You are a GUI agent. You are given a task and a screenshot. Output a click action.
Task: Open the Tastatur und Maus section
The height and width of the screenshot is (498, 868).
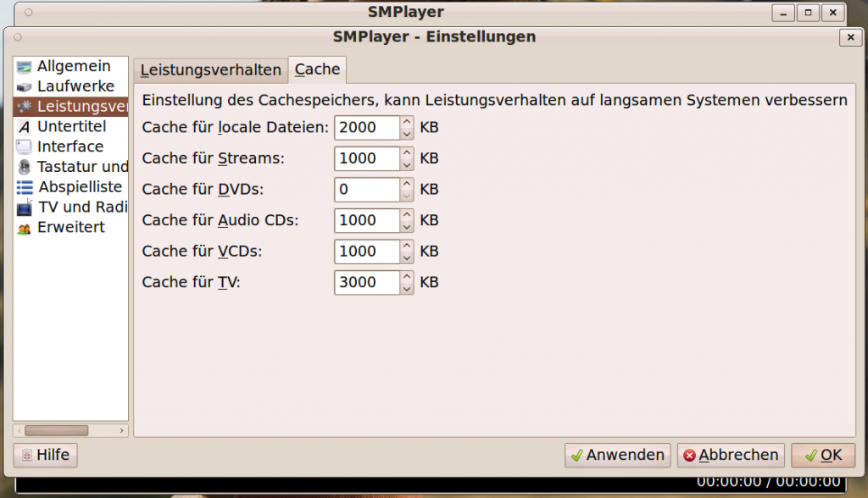[x=71, y=167]
